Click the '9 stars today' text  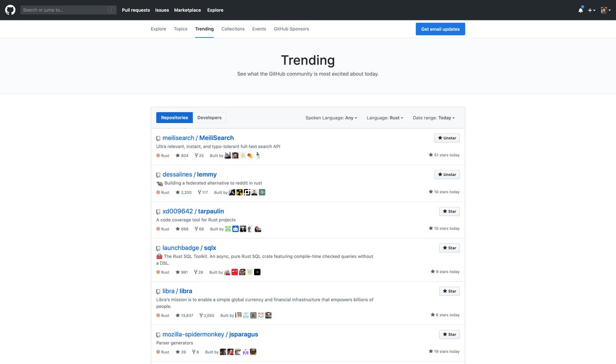[x=446, y=272]
